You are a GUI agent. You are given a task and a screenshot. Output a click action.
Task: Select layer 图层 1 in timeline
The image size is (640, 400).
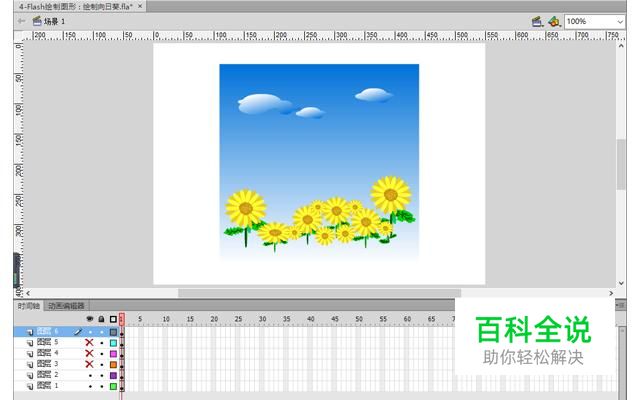point(47,386)
